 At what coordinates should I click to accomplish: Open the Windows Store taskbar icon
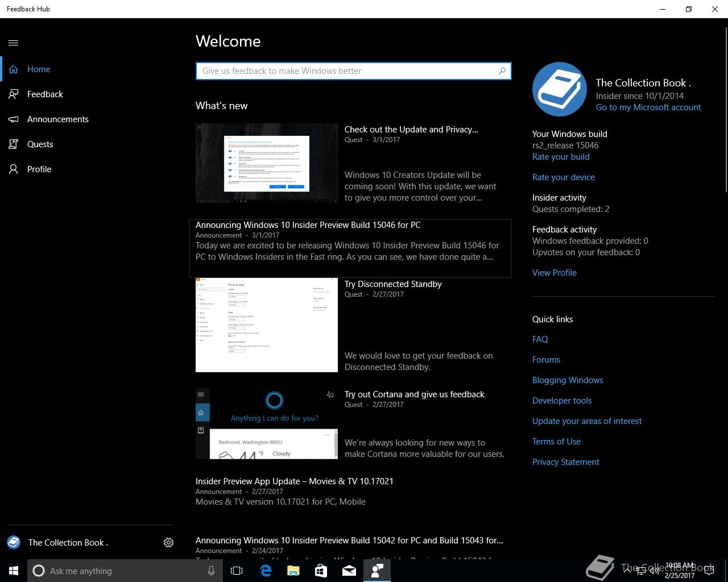click(321, 571)
